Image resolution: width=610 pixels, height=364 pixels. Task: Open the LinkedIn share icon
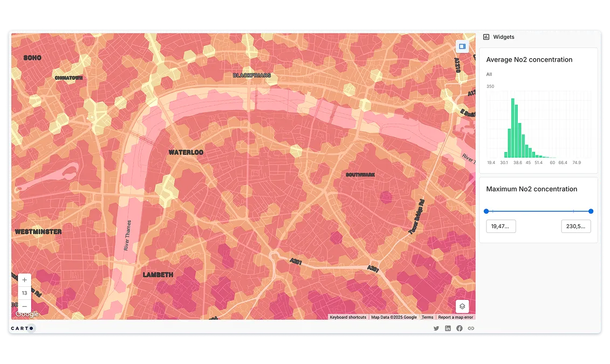pos(448,328)
